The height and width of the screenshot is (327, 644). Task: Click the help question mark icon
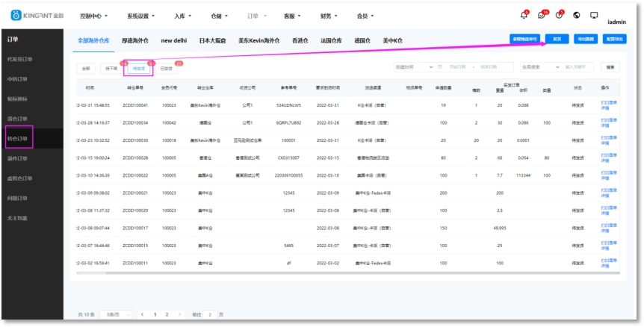coord(559,16)
